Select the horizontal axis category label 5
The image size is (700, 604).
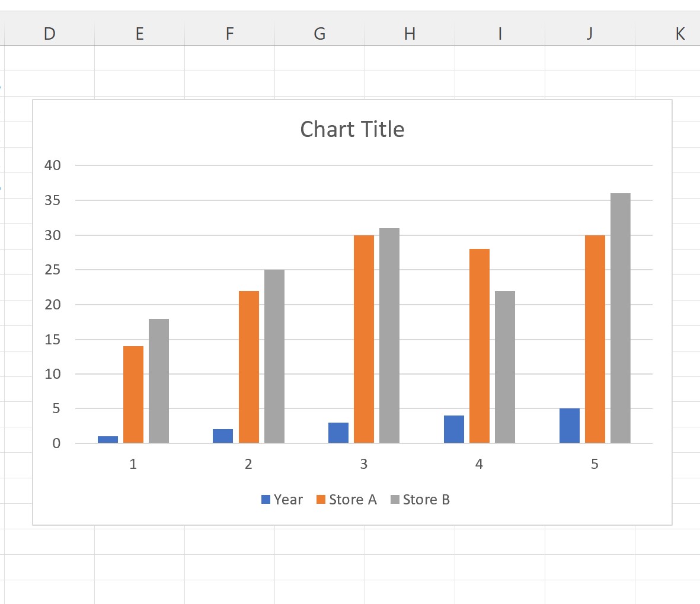point(595,464)
